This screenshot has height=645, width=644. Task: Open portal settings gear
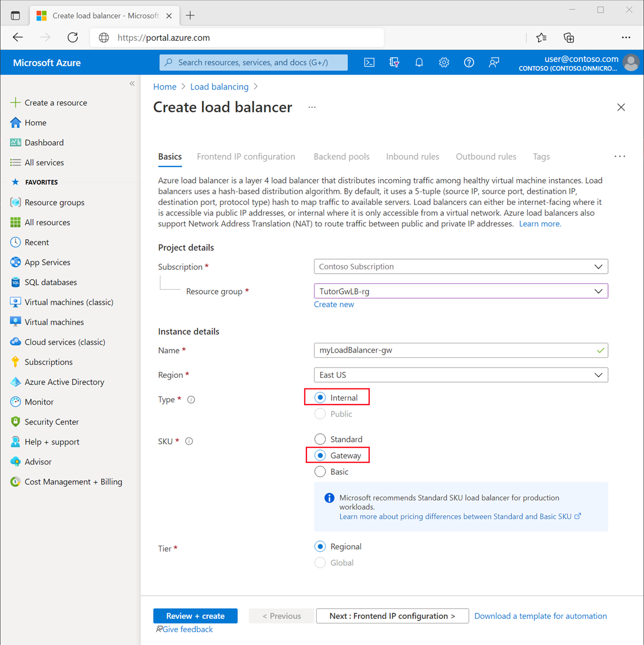point(444,63)
